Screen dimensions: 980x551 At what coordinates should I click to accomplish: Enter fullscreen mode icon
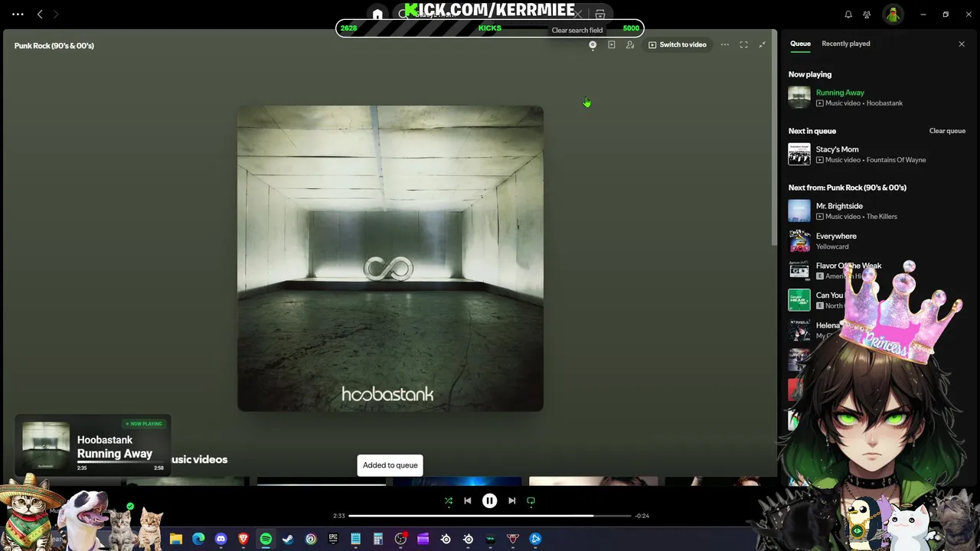[743, 45]
